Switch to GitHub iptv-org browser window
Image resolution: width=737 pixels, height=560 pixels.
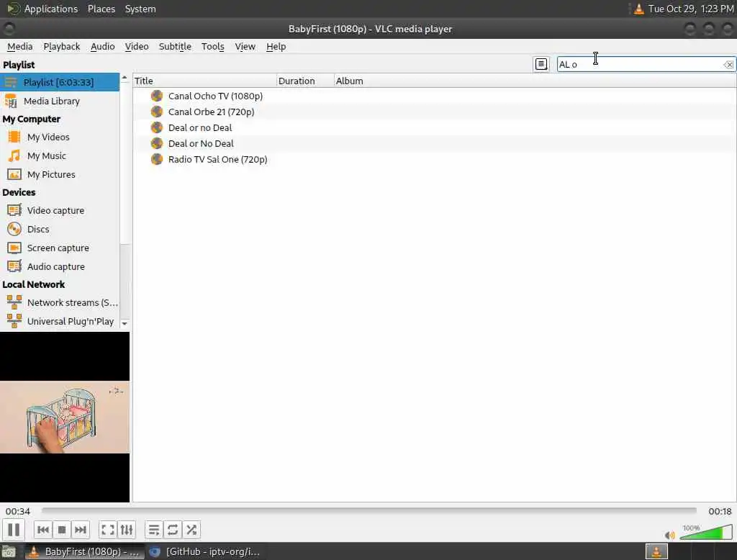[204, 551]
